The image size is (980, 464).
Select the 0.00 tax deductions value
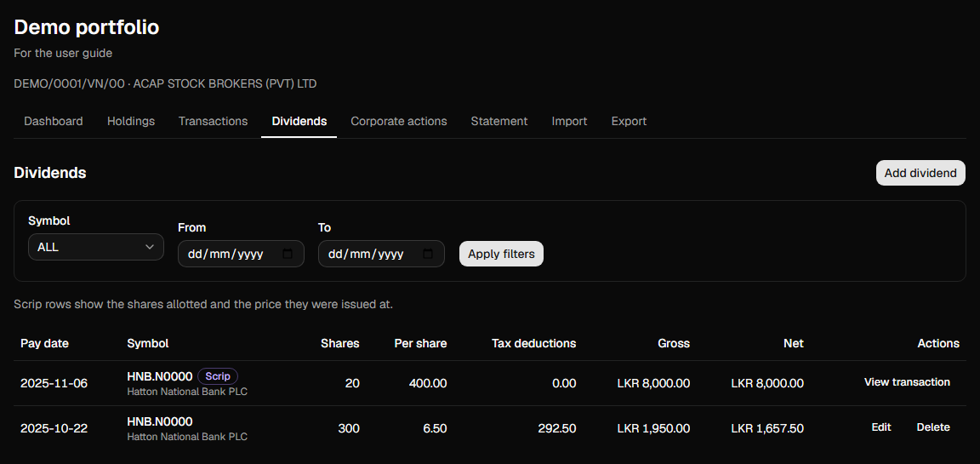(564, 383)
